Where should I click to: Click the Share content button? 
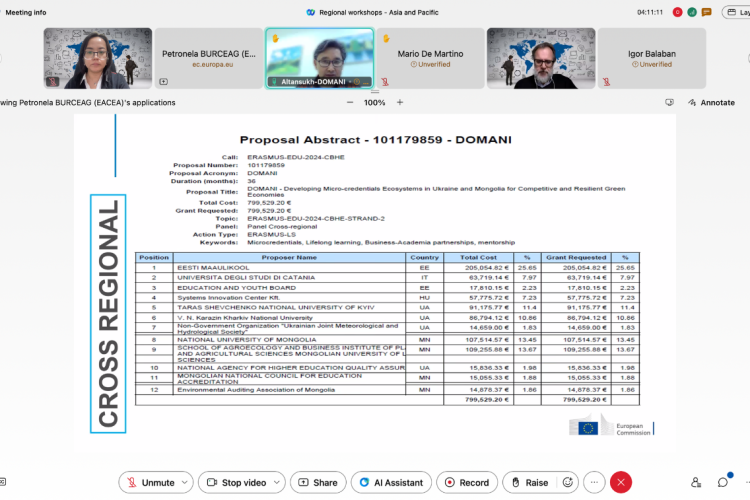tap(317, 482)
